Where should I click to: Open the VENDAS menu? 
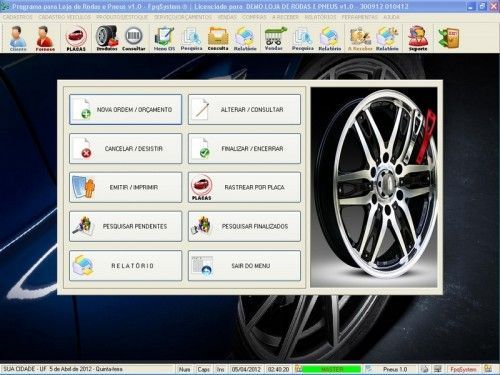click(x=227, y=17)
